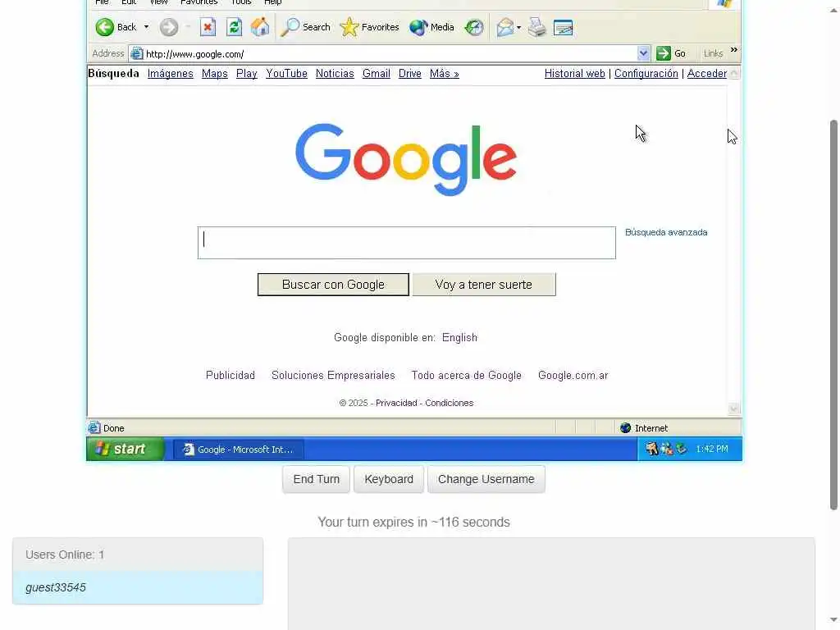Open the Condiciones link

click(x=449, y=403)
